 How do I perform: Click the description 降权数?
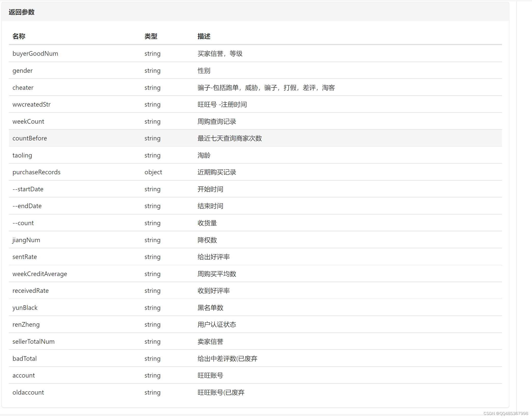(x=207, y=240)
